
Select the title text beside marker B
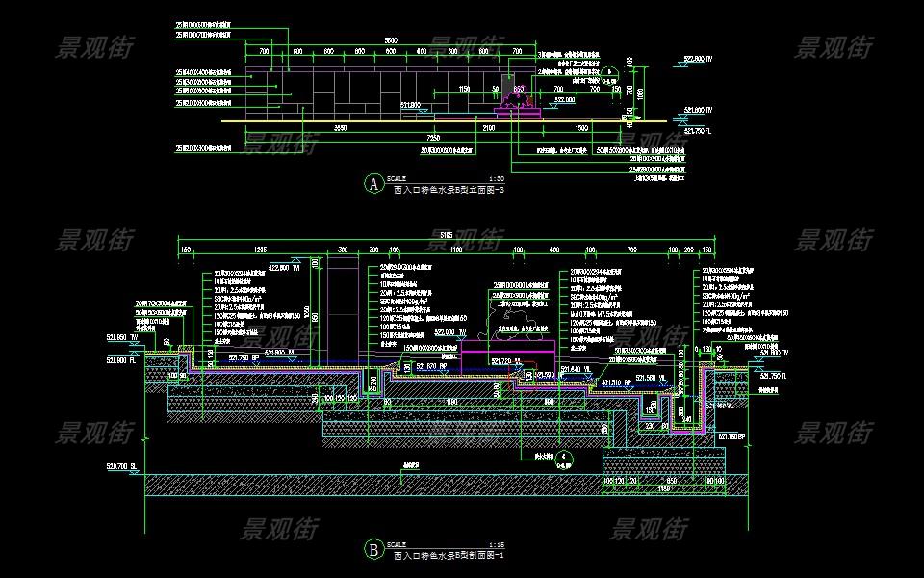coord(449,556)
